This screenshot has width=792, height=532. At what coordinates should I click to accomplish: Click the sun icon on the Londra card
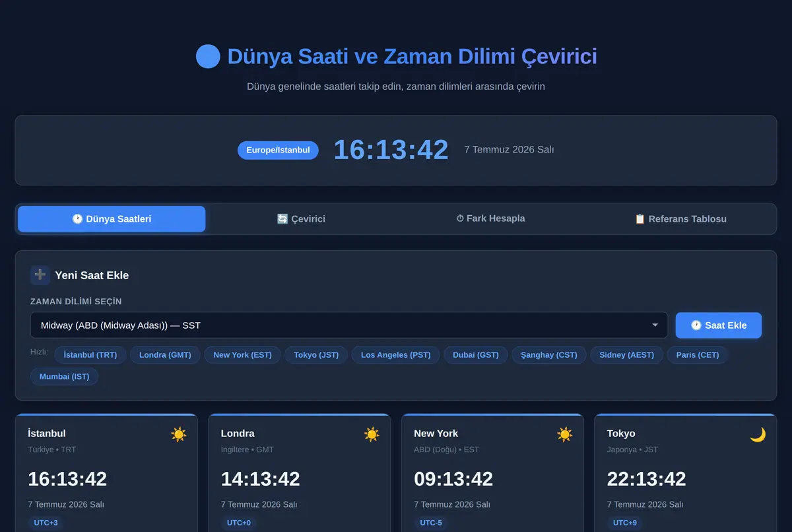(372, 434)
